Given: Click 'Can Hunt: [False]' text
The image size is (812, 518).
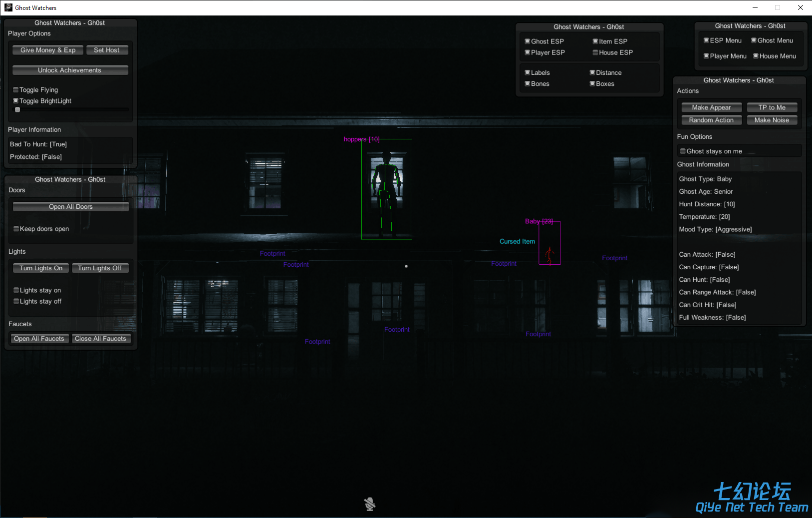Looking at the screenshot, I should pos(704,280).
